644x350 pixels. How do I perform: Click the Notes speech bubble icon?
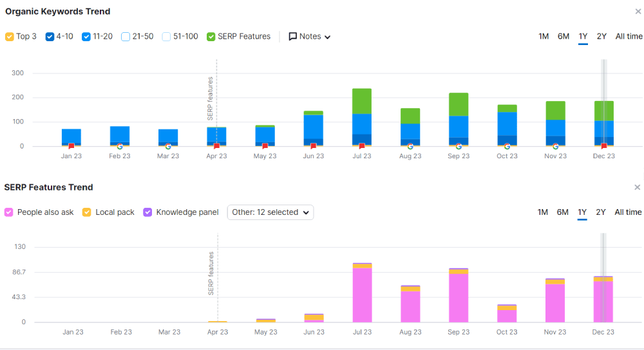[292, 37]
